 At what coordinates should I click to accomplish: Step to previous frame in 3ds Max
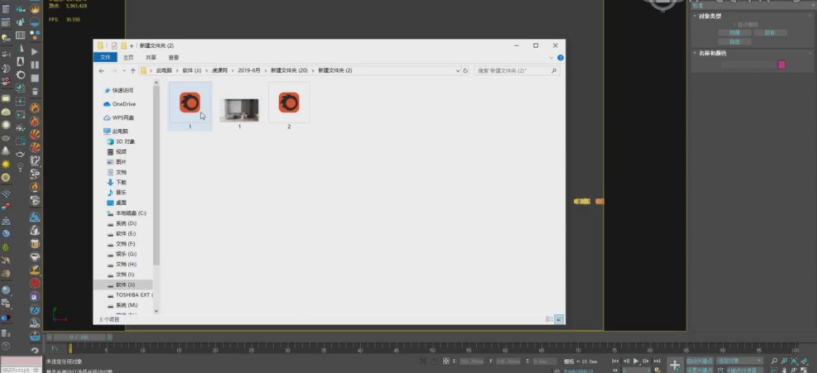(626, 361)
